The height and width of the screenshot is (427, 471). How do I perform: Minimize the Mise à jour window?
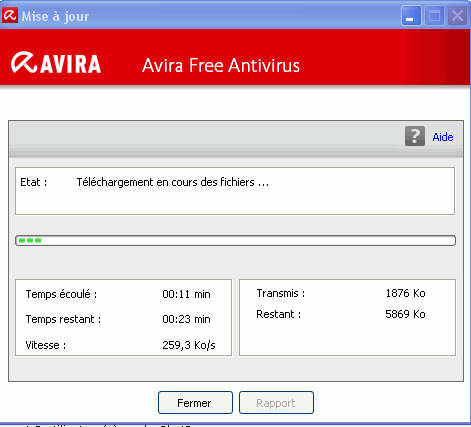[x=411, y=16]
